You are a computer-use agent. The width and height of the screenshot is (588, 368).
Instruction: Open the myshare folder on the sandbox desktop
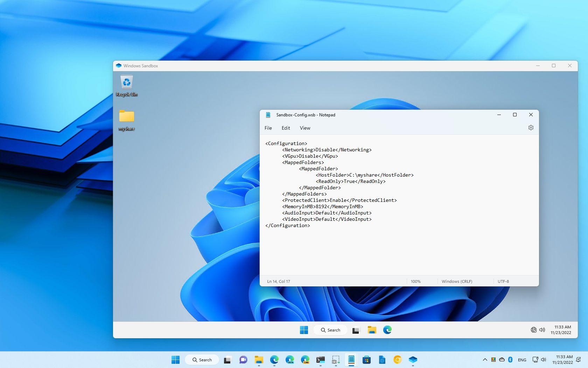(126, 118)
